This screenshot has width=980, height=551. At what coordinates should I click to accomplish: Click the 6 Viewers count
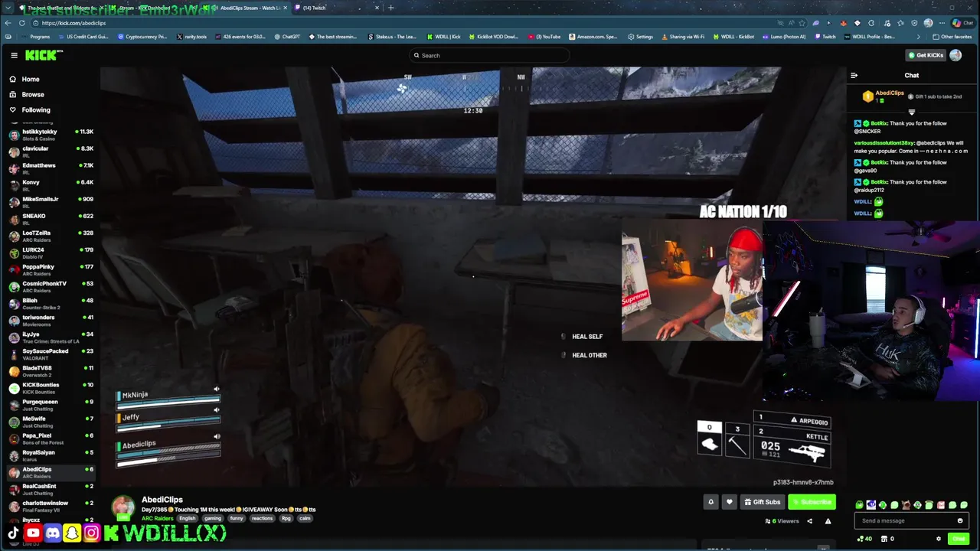point(782,521)
